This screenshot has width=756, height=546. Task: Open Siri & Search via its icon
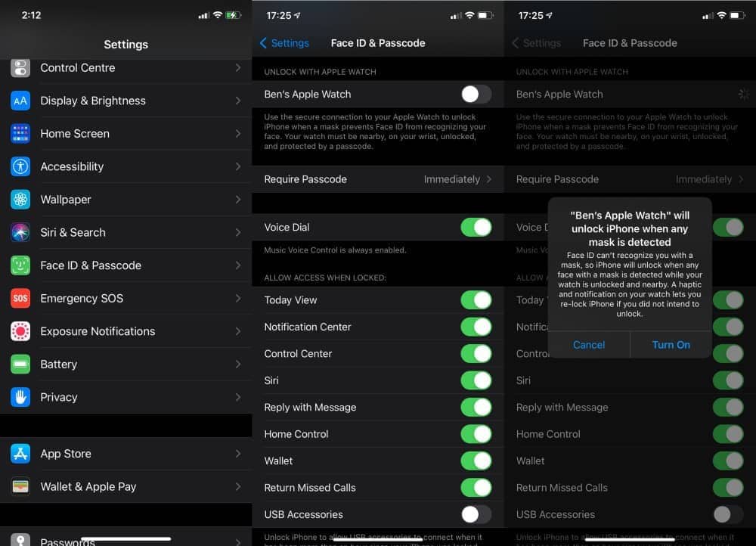coord(20,232)
